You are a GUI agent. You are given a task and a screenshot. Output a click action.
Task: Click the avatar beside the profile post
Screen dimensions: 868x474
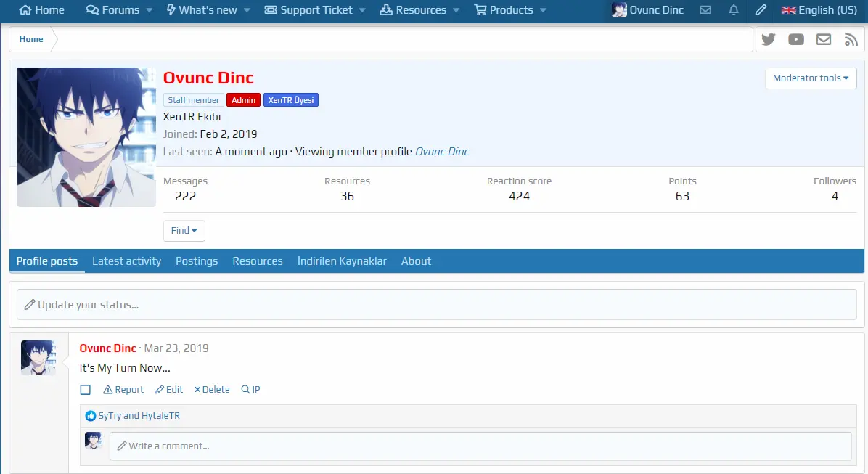pos(38,359)
